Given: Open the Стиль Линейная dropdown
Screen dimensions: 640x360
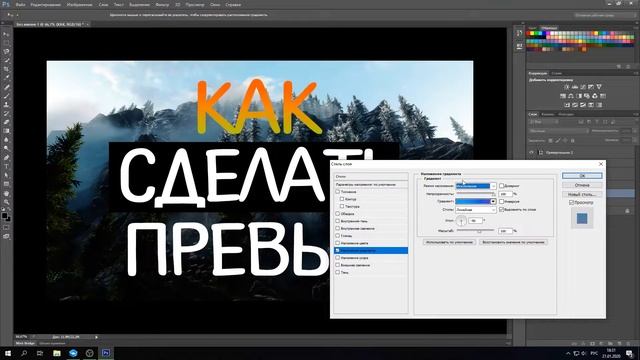Looking at the screenshot, I should (476, 209).
